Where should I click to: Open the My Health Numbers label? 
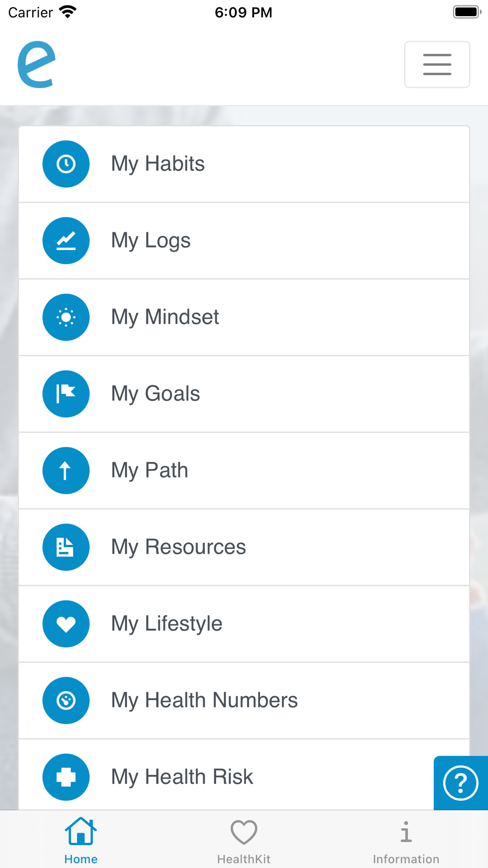pyautogui.click(x=204, y=701)
